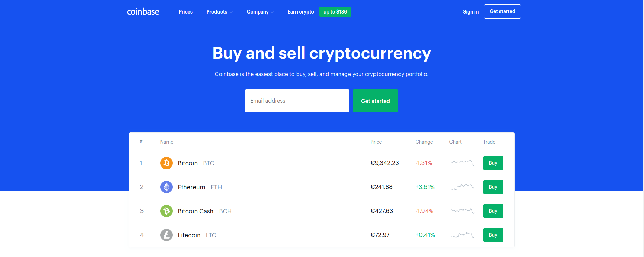Open the Litecoin price sparkline chart
644x257 pixels.
(463, 235)
